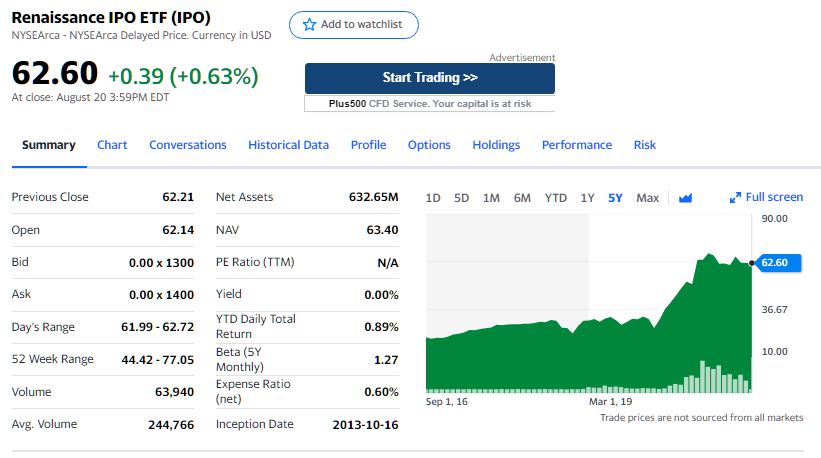Image resolution: width=821 pixels, height=458 pixels.
Task: Click the PE Ratio (TTM) label
Action: click(255, 262)
